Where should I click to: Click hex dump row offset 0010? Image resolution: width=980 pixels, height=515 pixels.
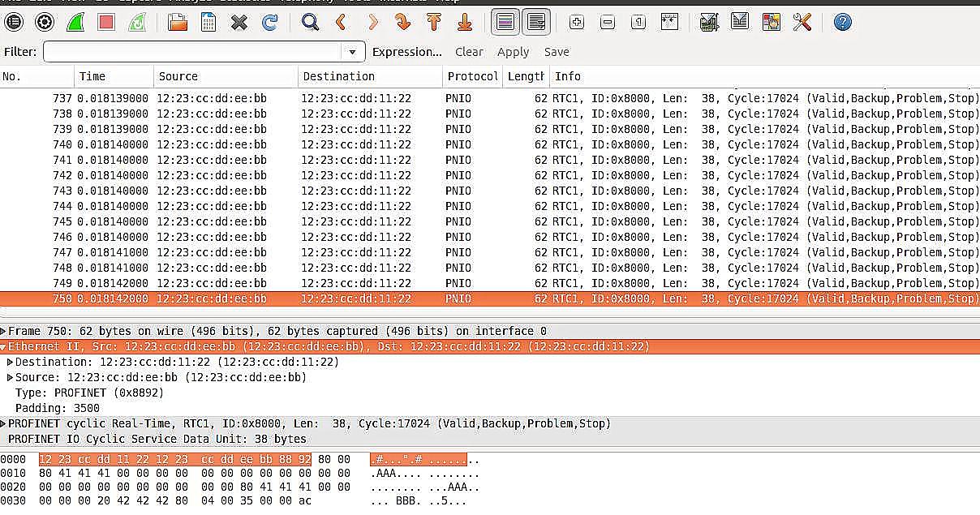pyautogui.click(x=13, y=472)
